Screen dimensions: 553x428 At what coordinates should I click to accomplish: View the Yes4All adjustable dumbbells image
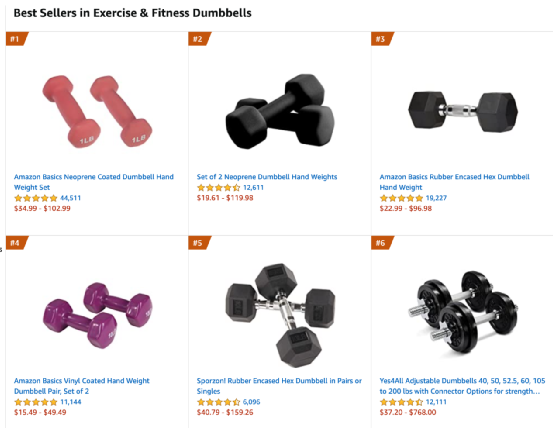(x=463, y=312)
